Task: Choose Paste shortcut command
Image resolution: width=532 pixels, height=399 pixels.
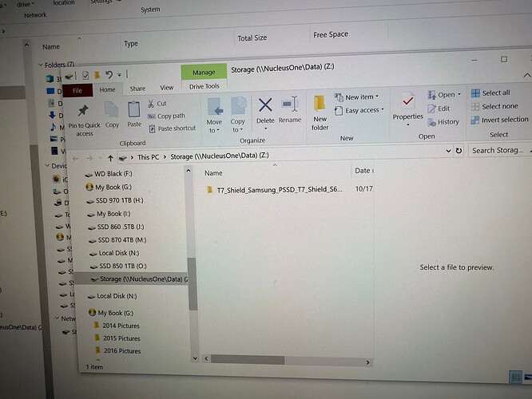Action: [173, 128]
